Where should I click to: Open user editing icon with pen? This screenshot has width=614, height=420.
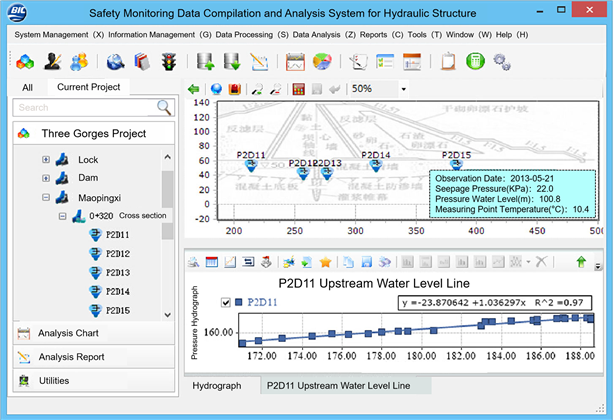click(52, 62)
